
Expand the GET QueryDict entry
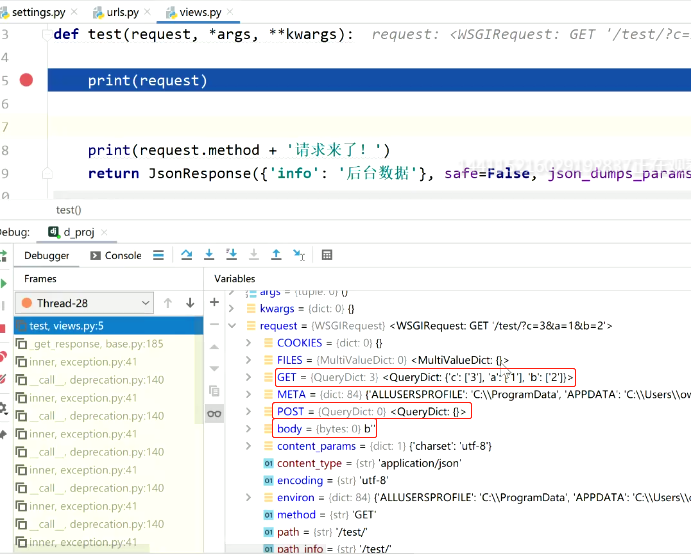pos(249,377)
